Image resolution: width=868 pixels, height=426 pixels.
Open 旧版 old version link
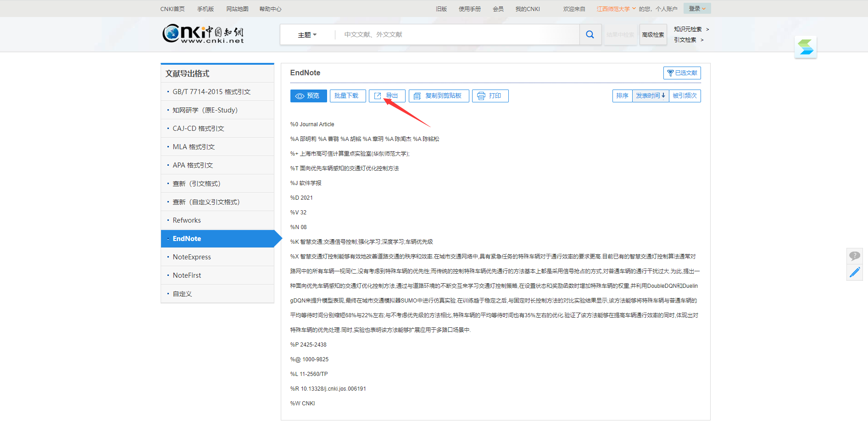pyautogui.click(x=441, y=9)
